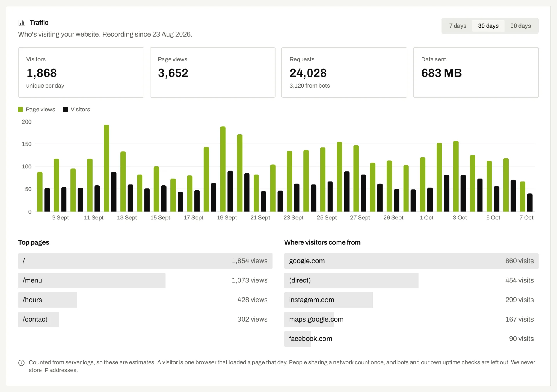Select the /menu top page row
The width and height of the screenshot is (557, 392).
(x=145, y=280)
